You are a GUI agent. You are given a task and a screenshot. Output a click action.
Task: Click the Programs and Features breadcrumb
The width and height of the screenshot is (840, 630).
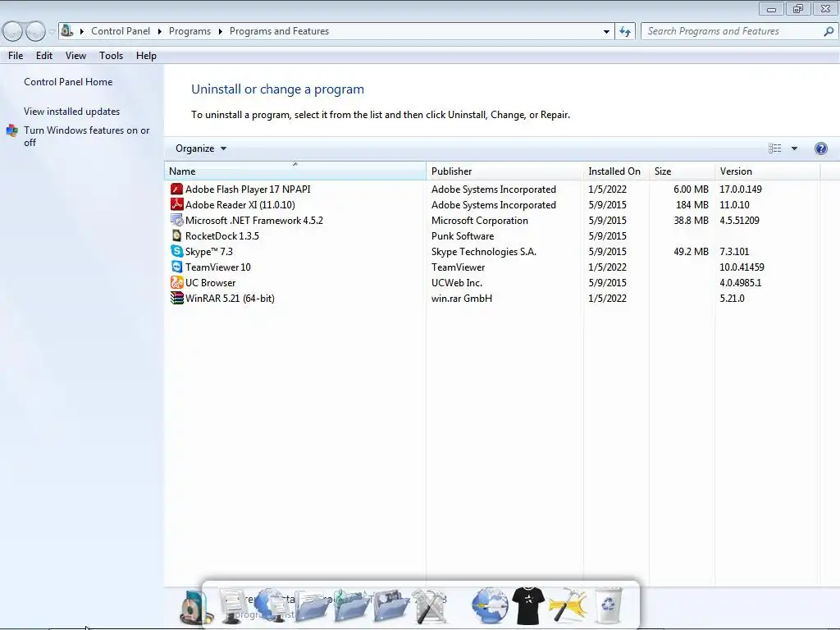tap(279, 31)
